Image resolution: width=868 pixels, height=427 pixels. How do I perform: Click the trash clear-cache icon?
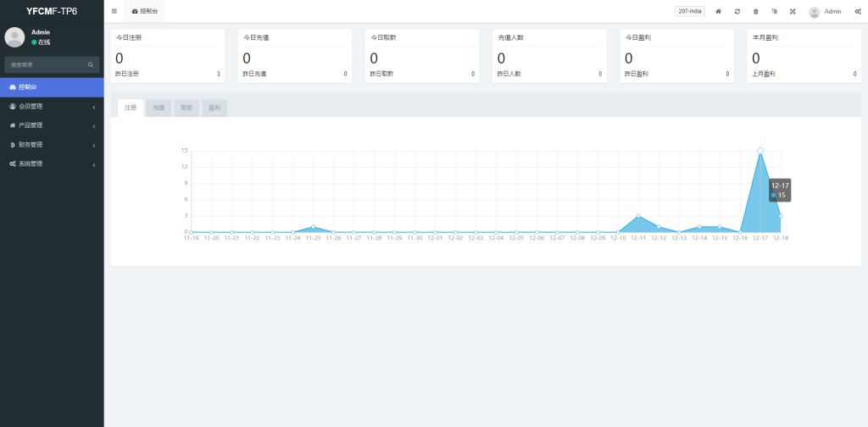point(756,11)
